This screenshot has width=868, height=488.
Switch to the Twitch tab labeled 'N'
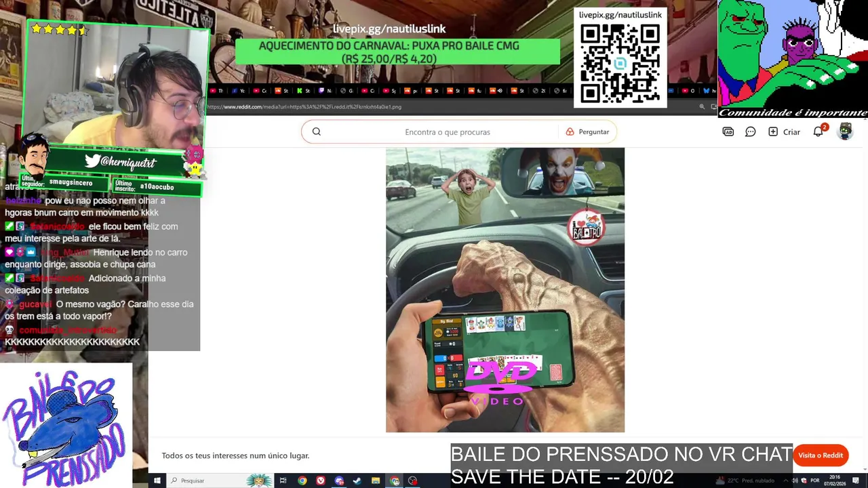click(324, 90)
